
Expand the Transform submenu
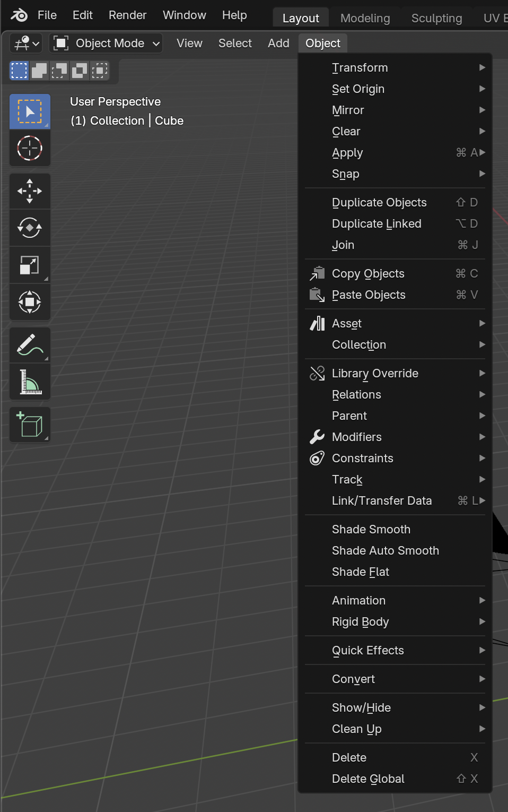395,67
